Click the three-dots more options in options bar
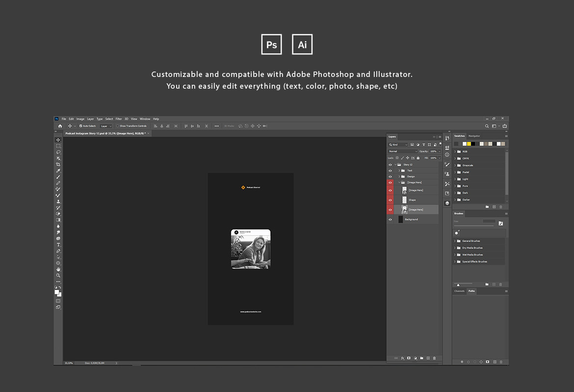Screen dimensions: 574x392 tap(217, 126)
